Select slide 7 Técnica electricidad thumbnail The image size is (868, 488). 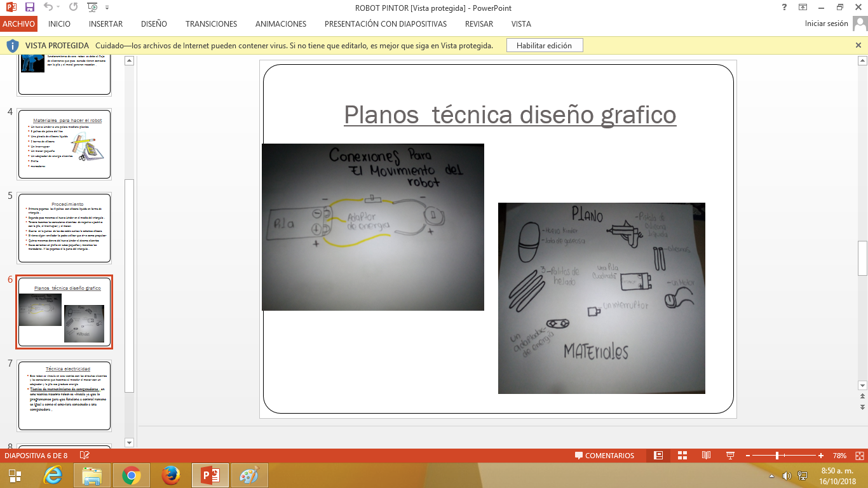tap(64, 395)
